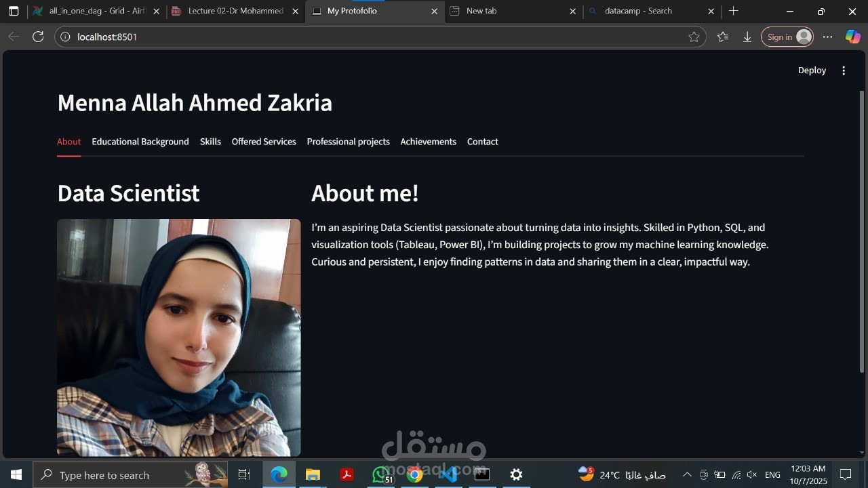This screenshot has height=488, width=868.
Task: Open the battery status tray icon
Action: click(x=719, y=474)
